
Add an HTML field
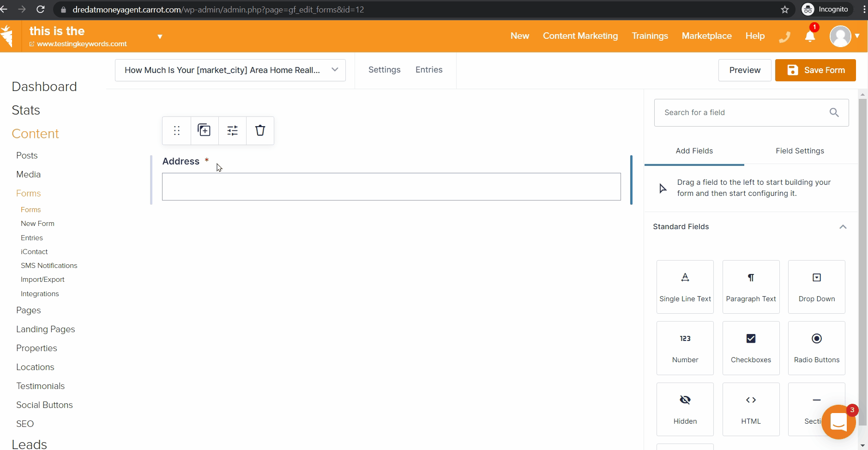coord(751,409)
